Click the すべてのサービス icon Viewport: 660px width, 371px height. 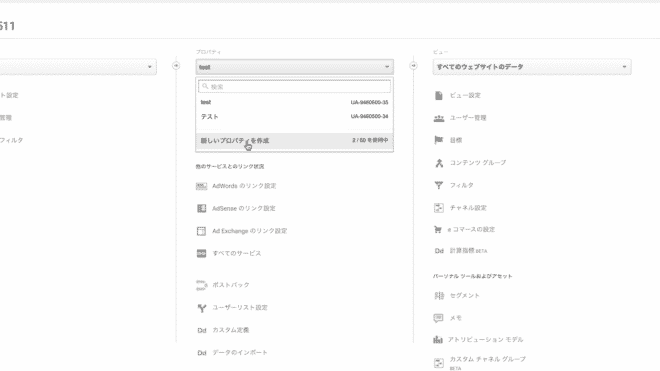click(202, 254)
